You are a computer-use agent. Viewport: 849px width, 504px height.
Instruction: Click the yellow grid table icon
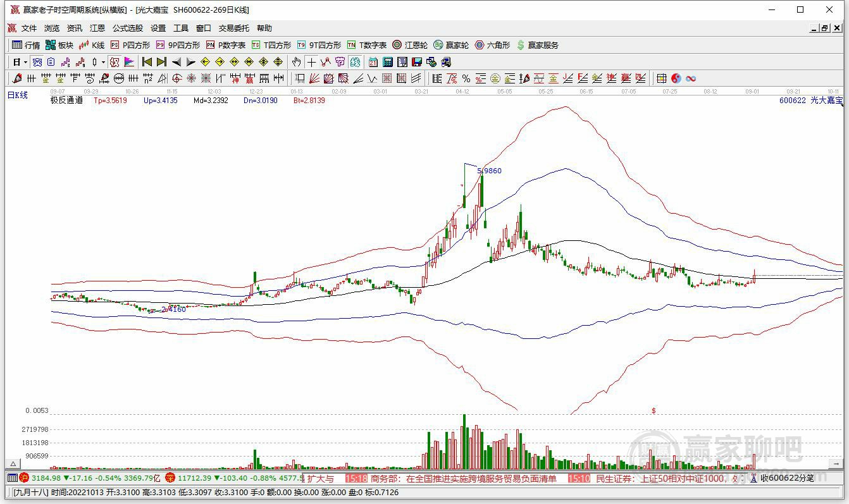point(661,78)
